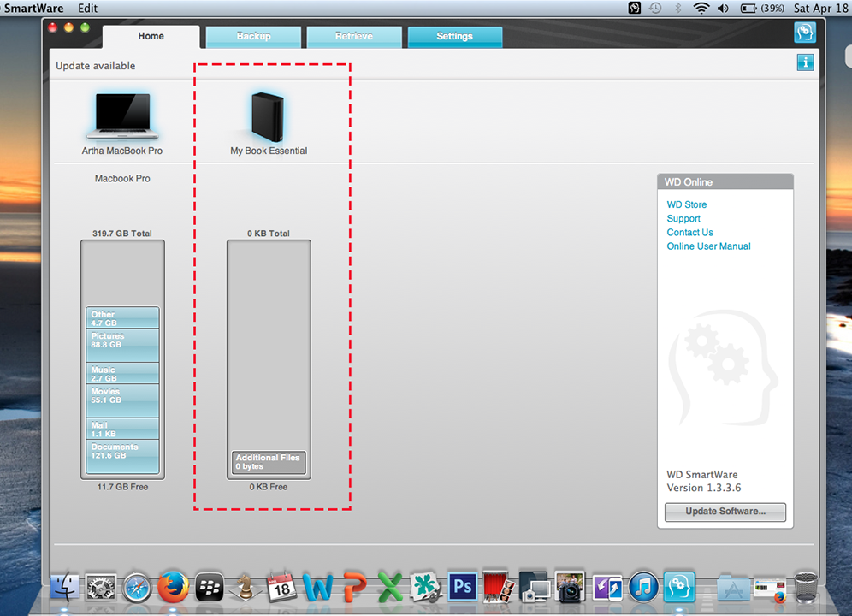Screen dimensions: 852x616
Task: Open the WD Store link
Action: [687, 204]
